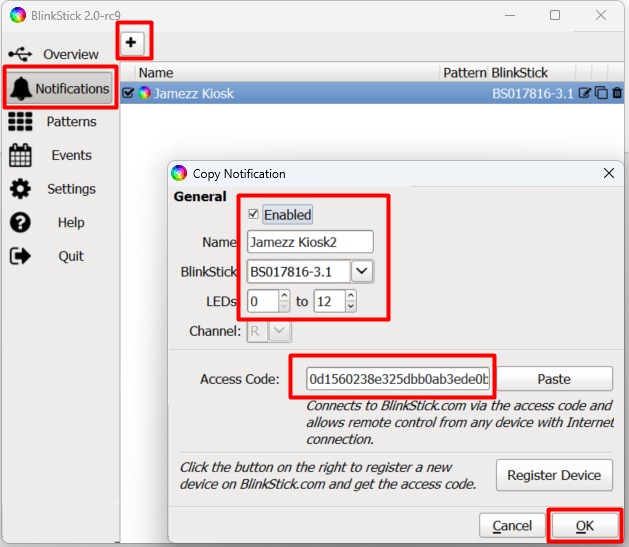Decrease the LEDs start value
This screenshot has width=629, height=547.
[284, 306]
